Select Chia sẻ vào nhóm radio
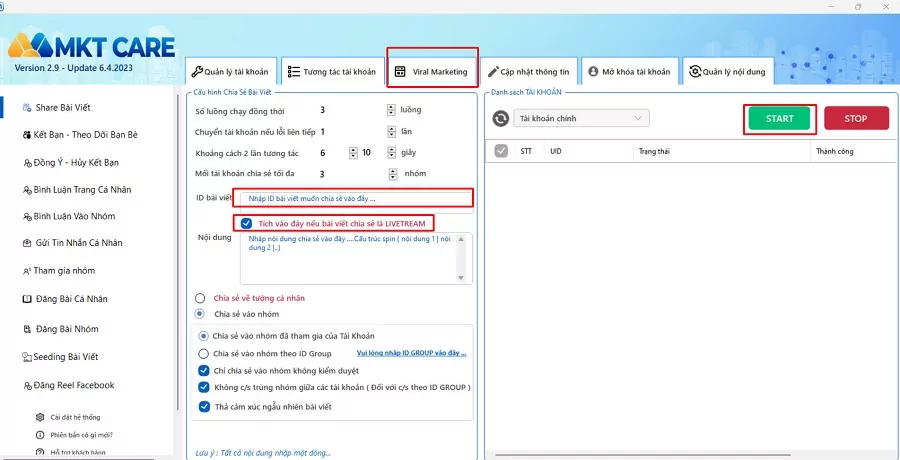 [200, 314]
